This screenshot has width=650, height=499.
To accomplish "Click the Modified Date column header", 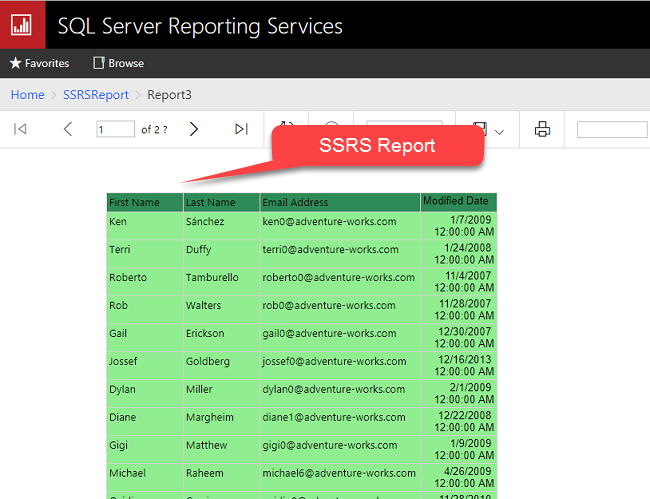I will [458, 202].
